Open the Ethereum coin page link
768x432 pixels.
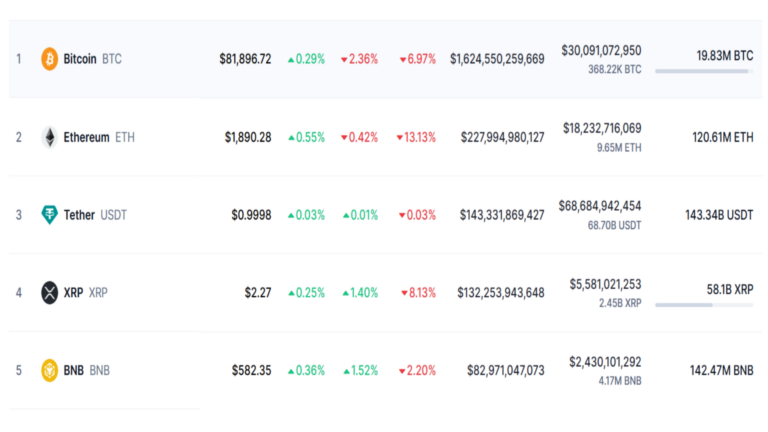[x=86, y=137]
